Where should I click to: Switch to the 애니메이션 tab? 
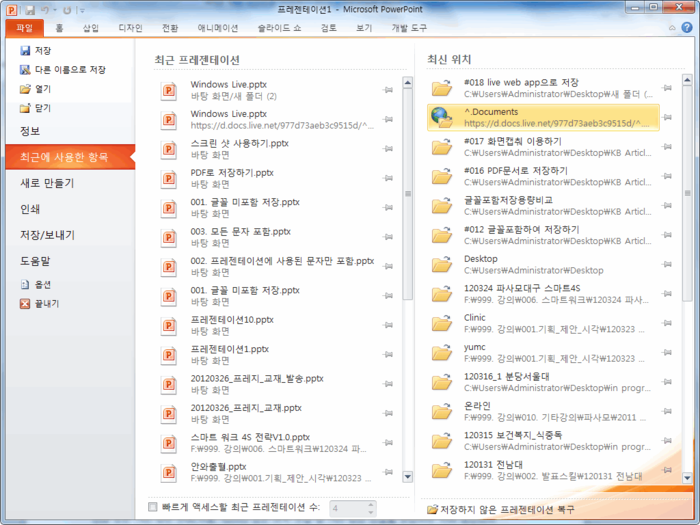(218, 28)
